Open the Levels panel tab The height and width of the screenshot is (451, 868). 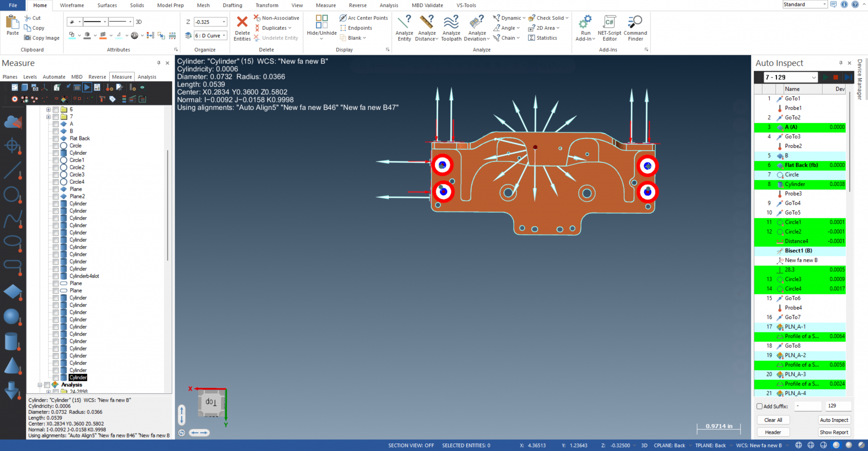pos(30,77)
